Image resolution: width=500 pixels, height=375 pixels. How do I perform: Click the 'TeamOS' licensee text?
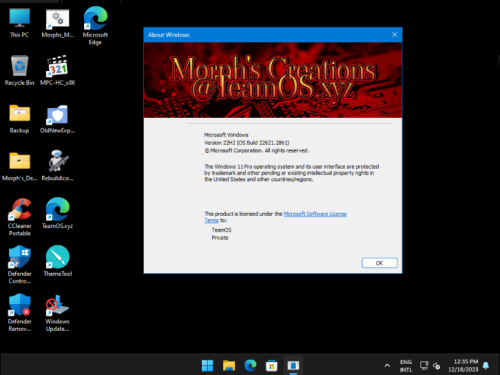click(x=221, y=230)
